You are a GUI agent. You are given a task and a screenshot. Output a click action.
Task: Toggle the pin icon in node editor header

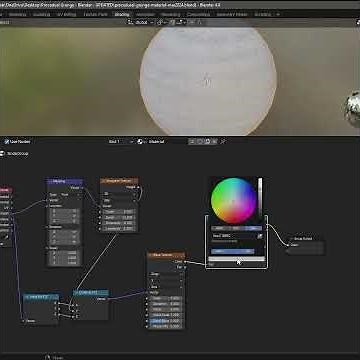(x=223, y=142)
